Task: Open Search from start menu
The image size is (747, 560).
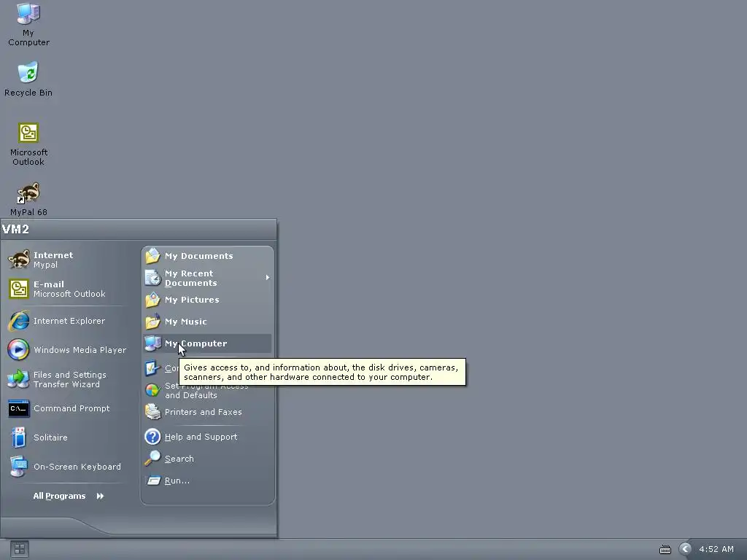Action: pyautogui.click(x=207, y=459)
